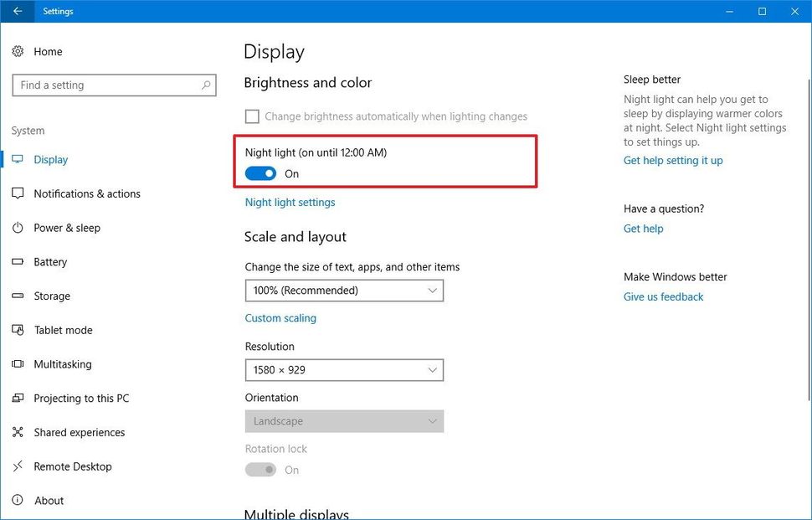Click the Give us feedback link

(x=663, y=296)
